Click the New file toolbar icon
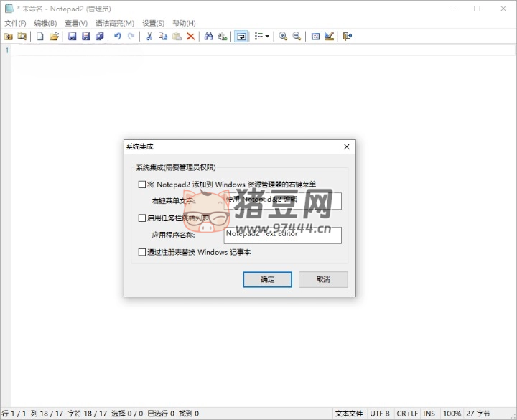Image resolution: width=517 pixels, height=420 pixels. tap(40, 36)
